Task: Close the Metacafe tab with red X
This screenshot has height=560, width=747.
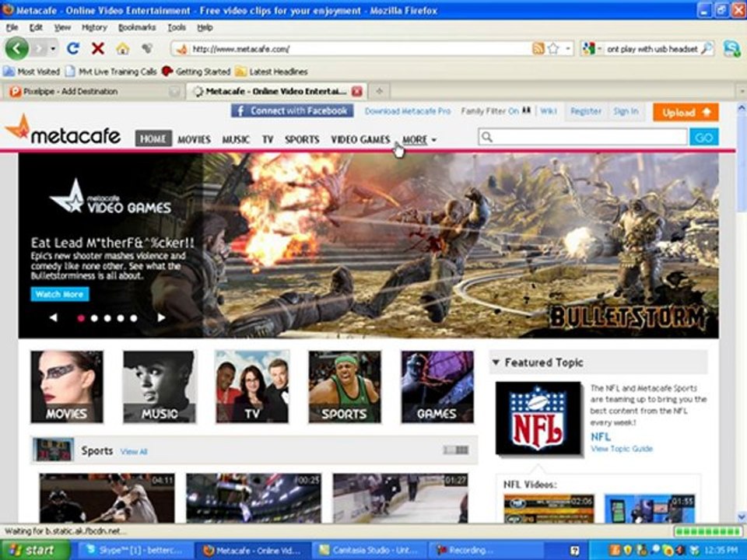Action: click(x=357, y=92)
